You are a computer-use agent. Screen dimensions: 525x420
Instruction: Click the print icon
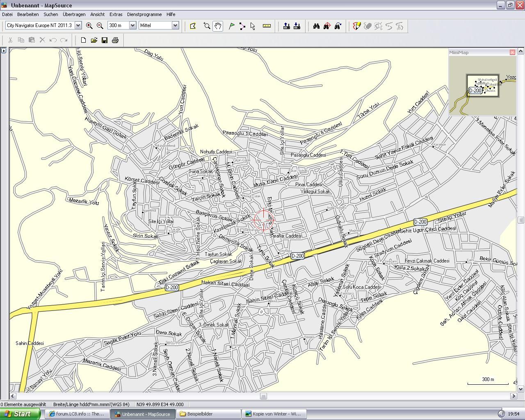(115, 40)
